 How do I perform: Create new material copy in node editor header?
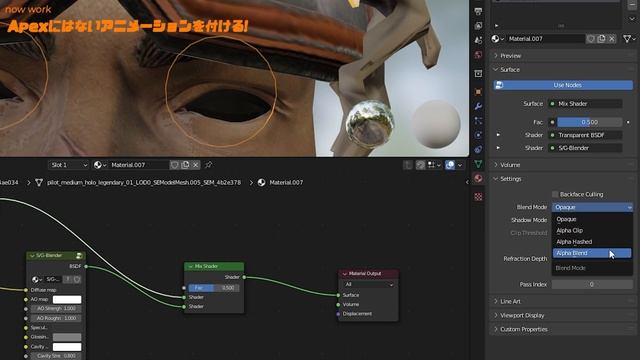(185, 165)
